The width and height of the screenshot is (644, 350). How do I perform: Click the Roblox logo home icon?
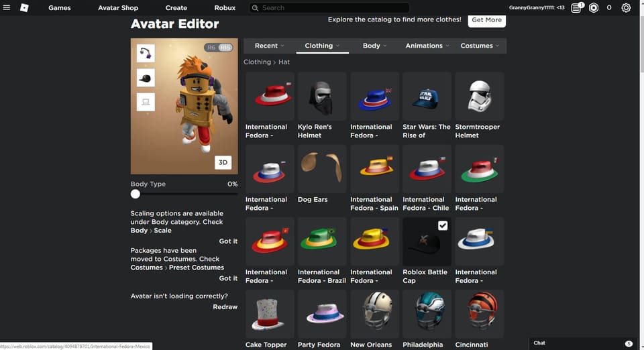25,8
